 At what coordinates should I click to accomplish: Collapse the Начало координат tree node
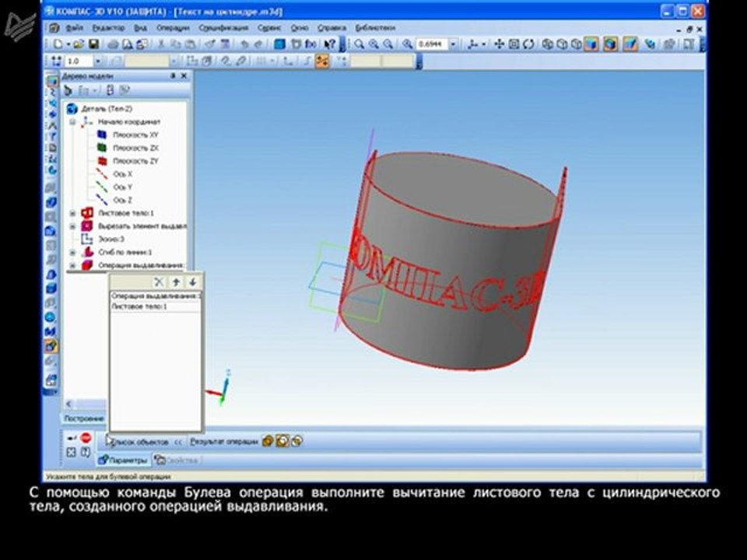tap(72, 122)
